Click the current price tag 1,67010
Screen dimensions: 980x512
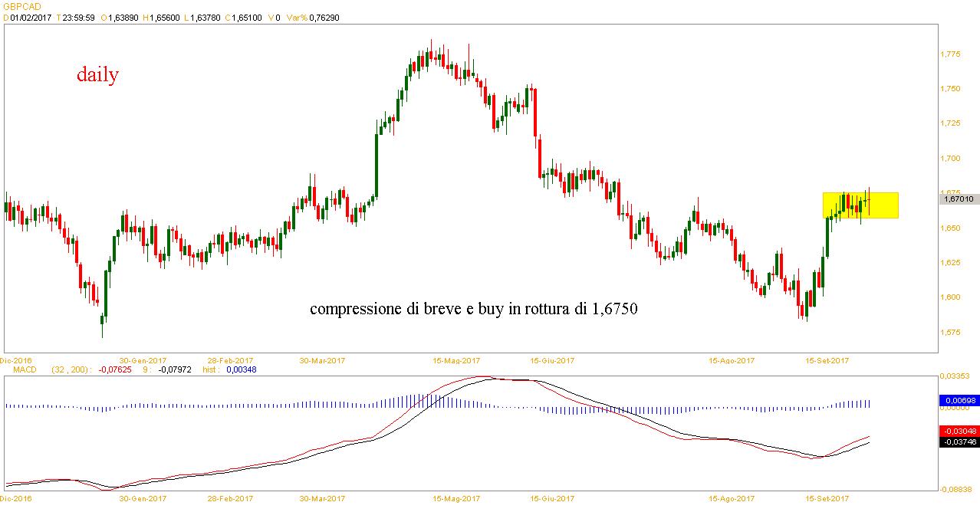[959, 199]
